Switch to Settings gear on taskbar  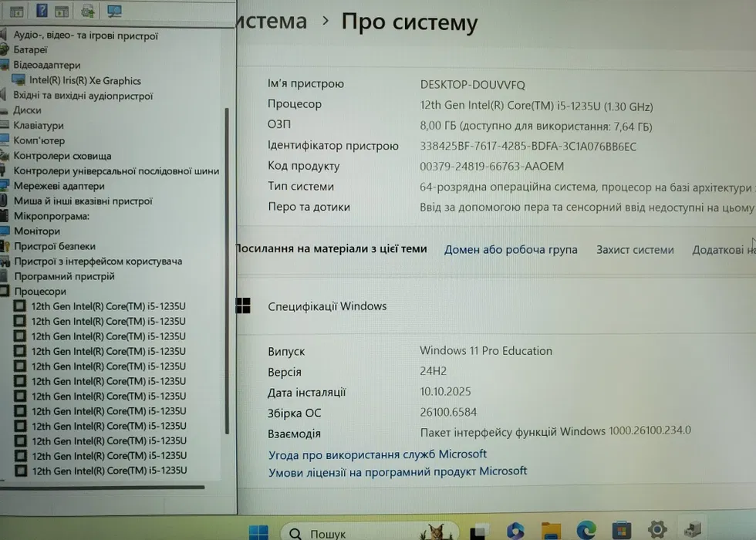click(657, 529)
